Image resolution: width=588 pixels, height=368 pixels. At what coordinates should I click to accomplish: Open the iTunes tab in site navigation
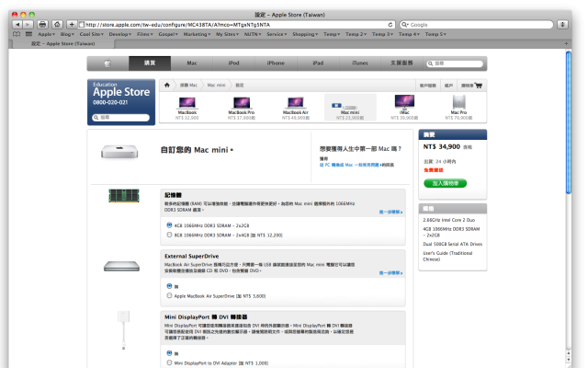tap(360, 63)
